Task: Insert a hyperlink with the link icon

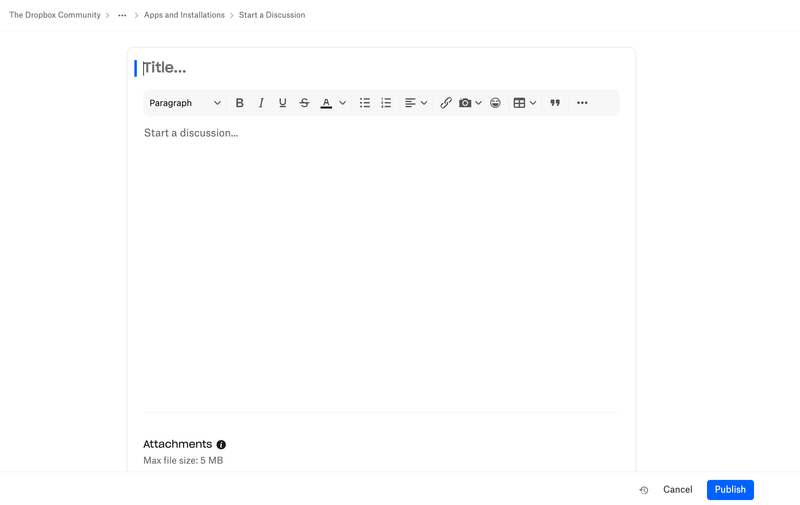Action: coord(446,103)
